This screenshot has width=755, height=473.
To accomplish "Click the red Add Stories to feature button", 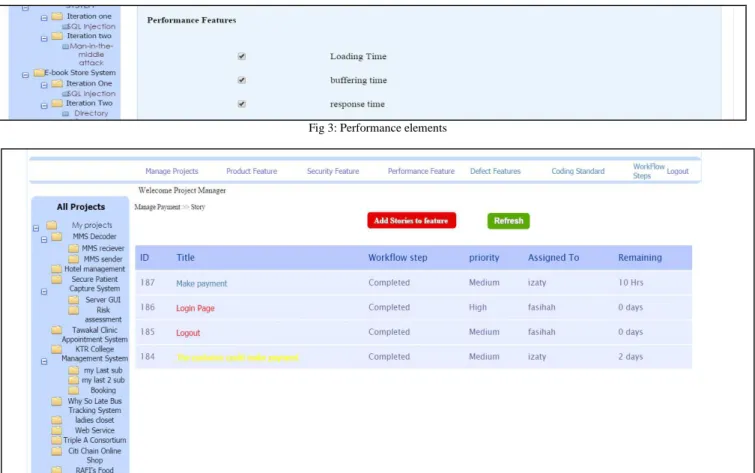I will point(412,221).
